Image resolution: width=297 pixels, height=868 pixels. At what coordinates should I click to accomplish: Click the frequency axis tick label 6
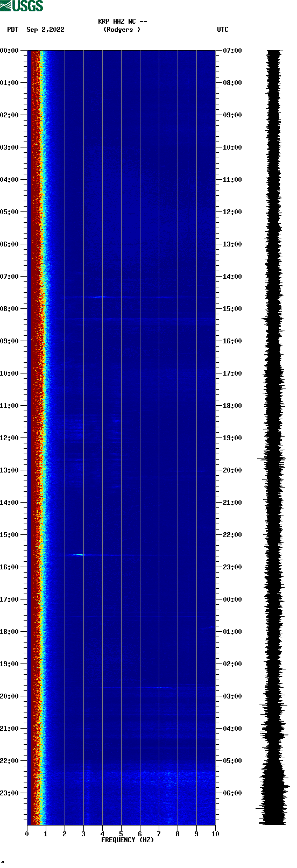pyautogui.click(x=140, y=834)
